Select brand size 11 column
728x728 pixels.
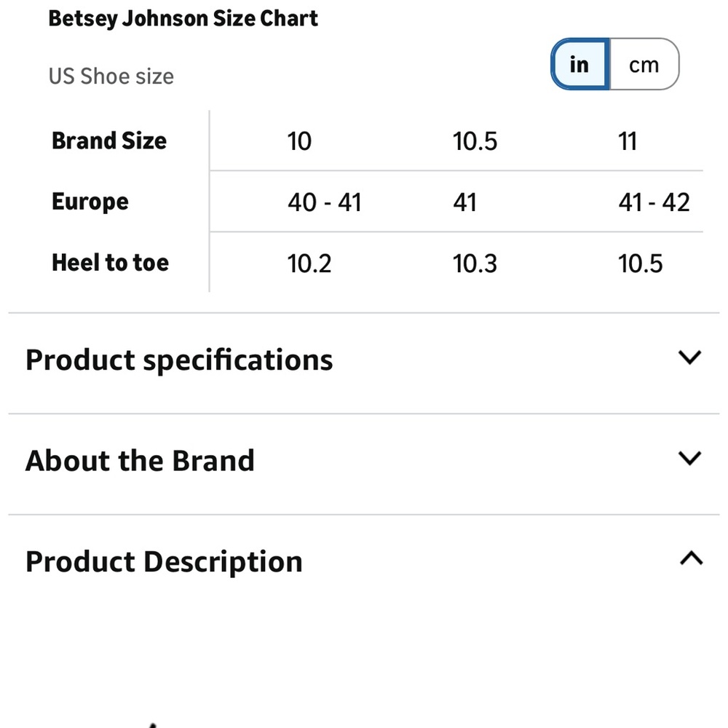(628, 141)
